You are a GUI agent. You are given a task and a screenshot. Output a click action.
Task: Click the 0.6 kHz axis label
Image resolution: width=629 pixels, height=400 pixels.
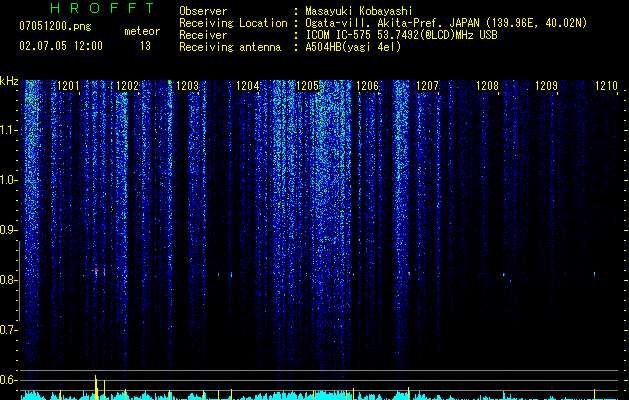[9, 380]
